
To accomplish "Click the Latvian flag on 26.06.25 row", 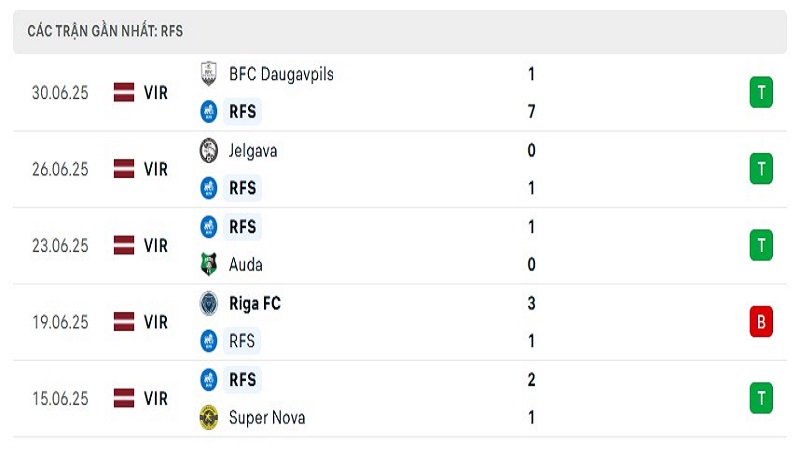I will pyautogui.click(x=124, y=169).
